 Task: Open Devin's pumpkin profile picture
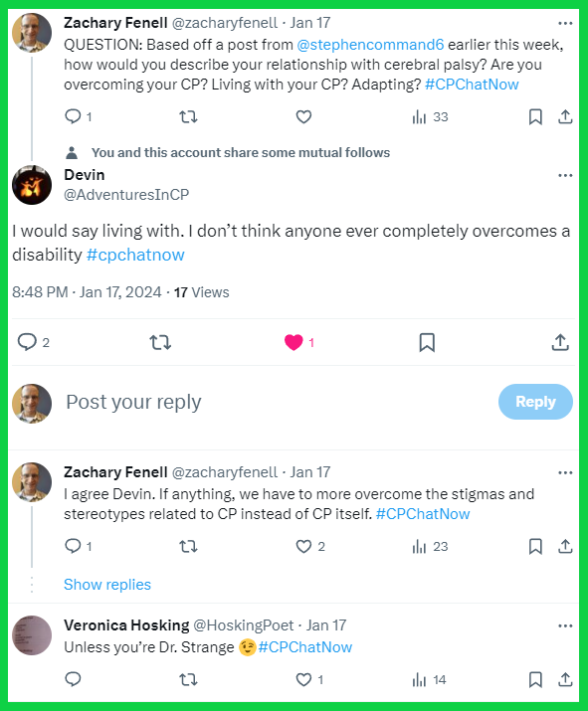click(x=32, y=185)
